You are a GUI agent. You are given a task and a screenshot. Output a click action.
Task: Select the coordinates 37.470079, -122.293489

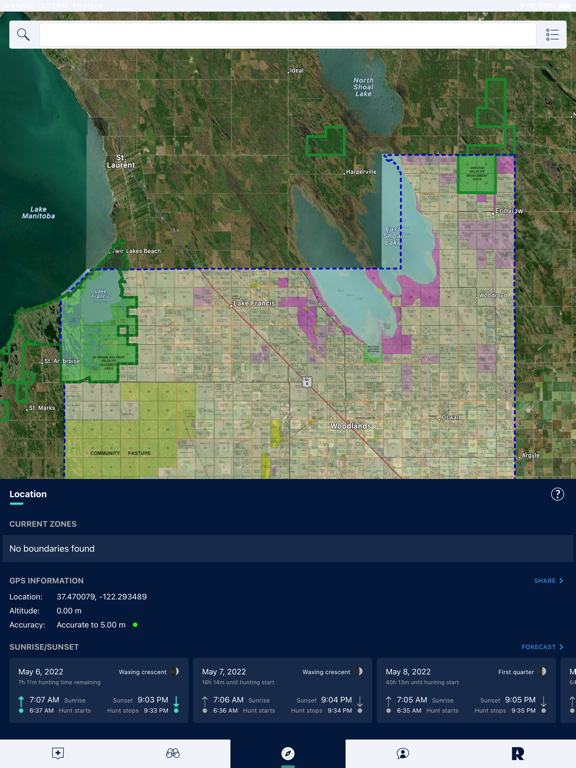[101, 597]
